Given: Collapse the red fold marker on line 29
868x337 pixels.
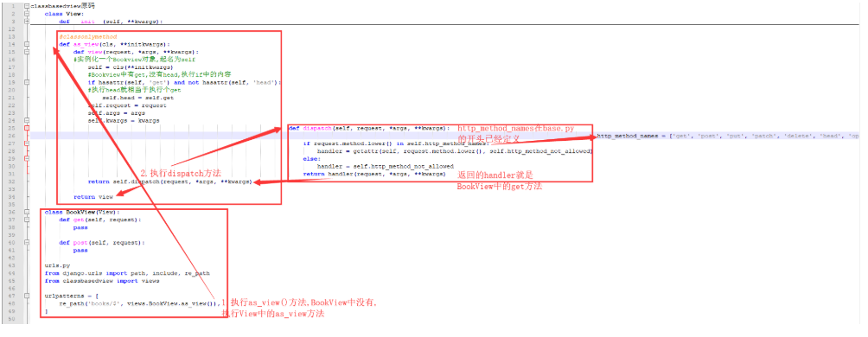Looking at the screenshot, I should (x=27, y=158).
